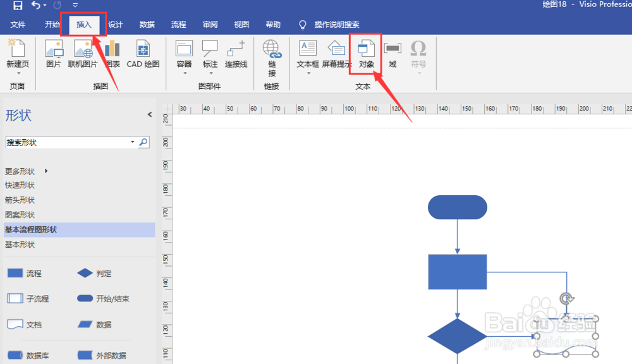This screenshot has width=632, height=364.
Task: Switch to the 设计 ribbon tab
Action: (x=116, y=25)
